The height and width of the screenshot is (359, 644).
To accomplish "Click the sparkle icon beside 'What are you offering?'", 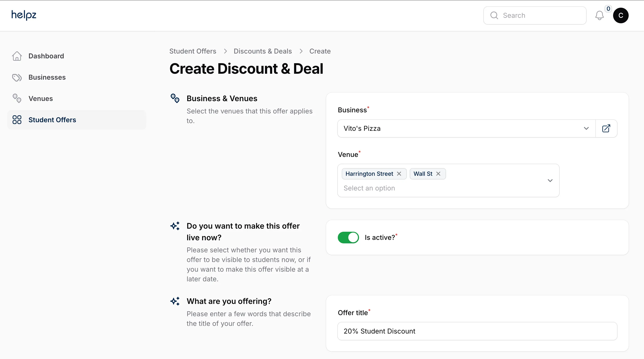I will point(175,301).
